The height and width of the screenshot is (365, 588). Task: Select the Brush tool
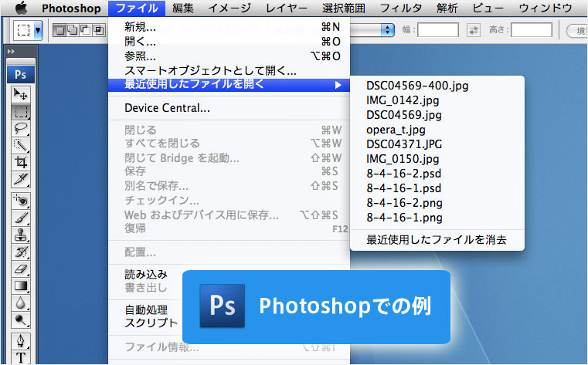(x=21, y=218)
